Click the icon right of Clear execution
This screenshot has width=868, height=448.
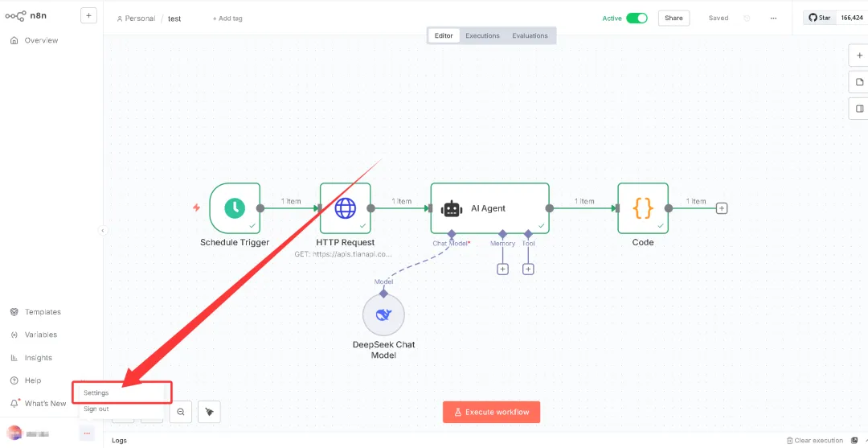pos(854,441)
